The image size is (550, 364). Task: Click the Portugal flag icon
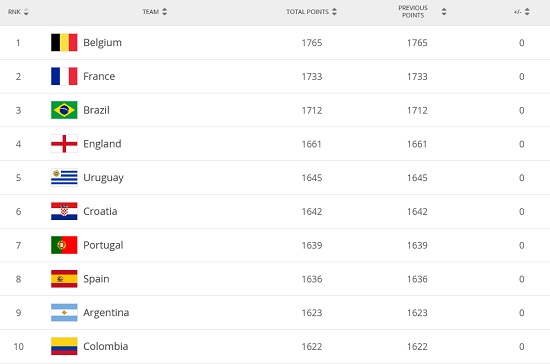(x=64, y=245)
